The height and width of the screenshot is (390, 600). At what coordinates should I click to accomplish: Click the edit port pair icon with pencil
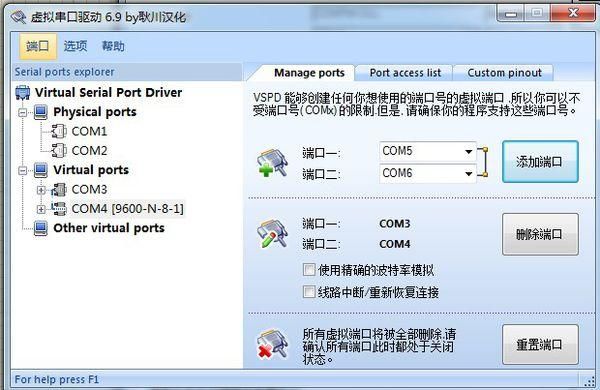(272, 233)
